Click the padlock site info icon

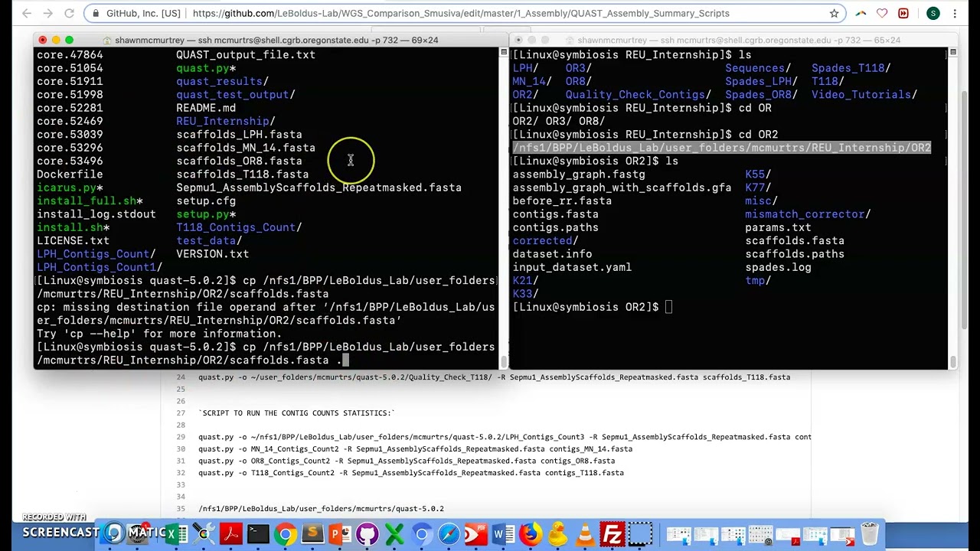click(x=96, y=13)
